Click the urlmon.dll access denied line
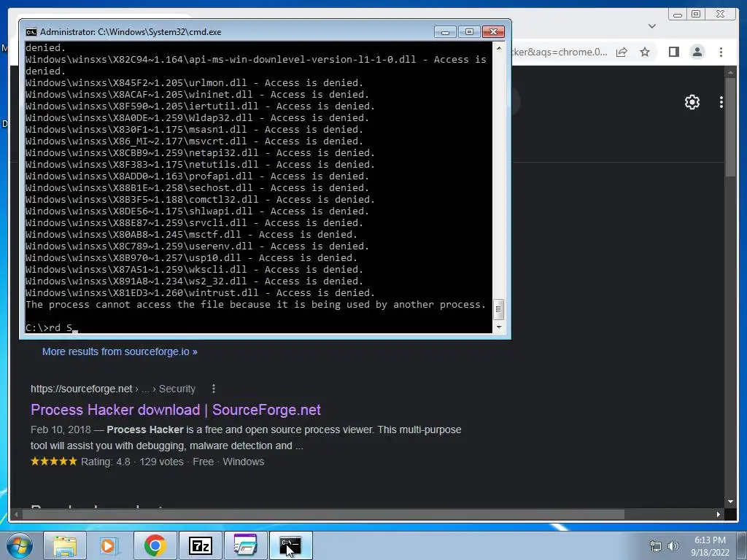The image size is (747, 560). 194,83
